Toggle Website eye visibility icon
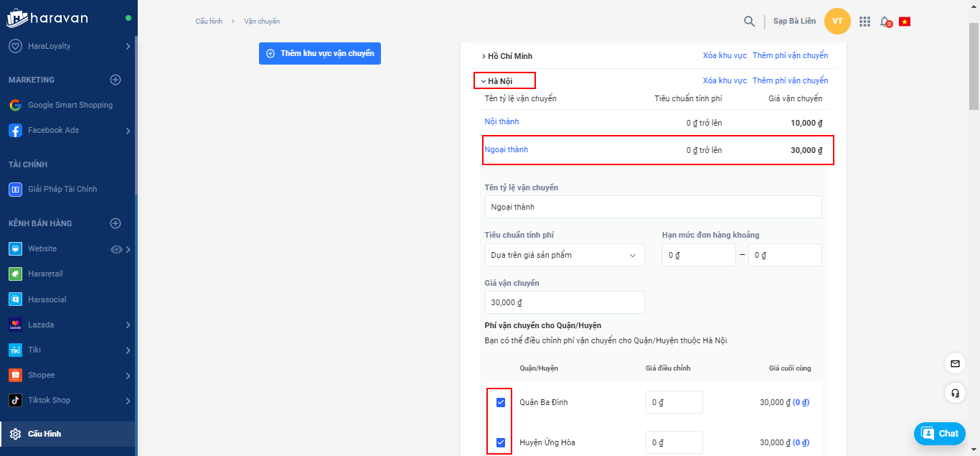This screenshot has width=980, height=456. (x=116, y=249)
